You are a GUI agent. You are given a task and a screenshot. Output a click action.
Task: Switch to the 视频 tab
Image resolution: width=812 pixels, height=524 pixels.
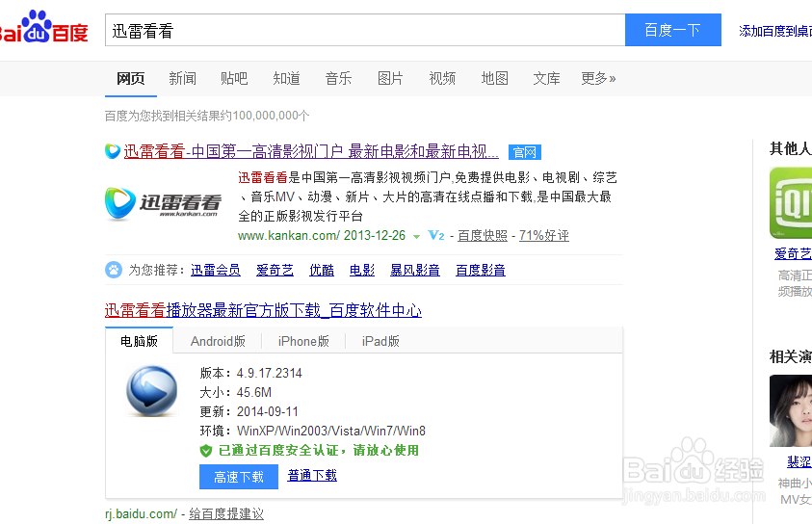click(442, 79)
